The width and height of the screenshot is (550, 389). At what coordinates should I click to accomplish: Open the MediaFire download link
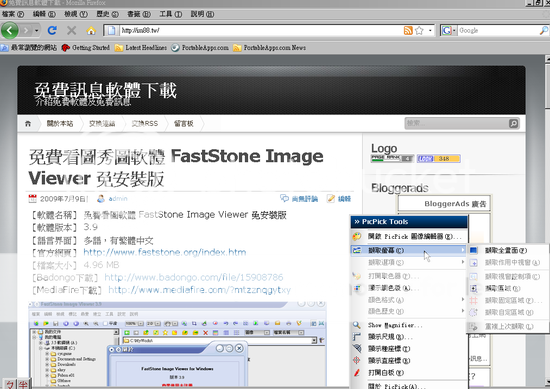click(x=200, y=290)
